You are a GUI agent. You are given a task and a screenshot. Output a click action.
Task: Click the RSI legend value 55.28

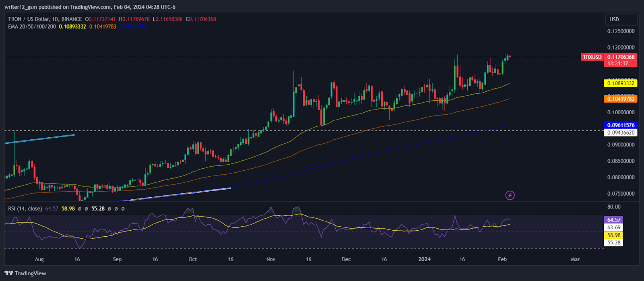pyautogui.click(x=98, y=209)
